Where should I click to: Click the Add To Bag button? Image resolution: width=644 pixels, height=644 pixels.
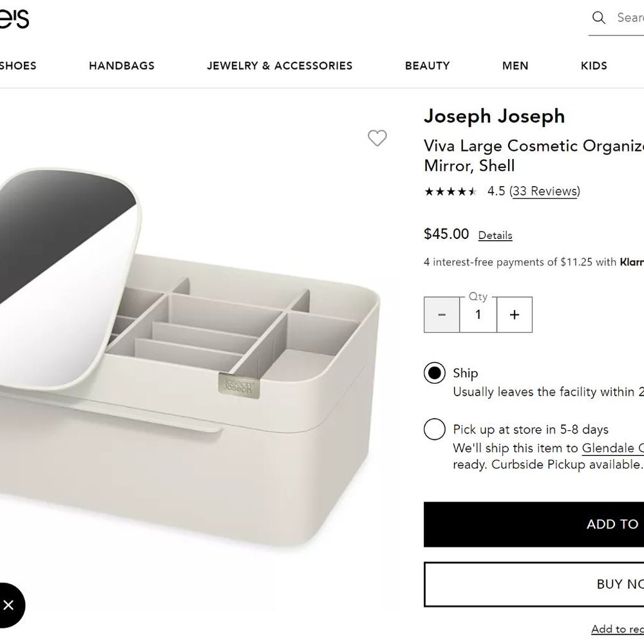point(534,524)
